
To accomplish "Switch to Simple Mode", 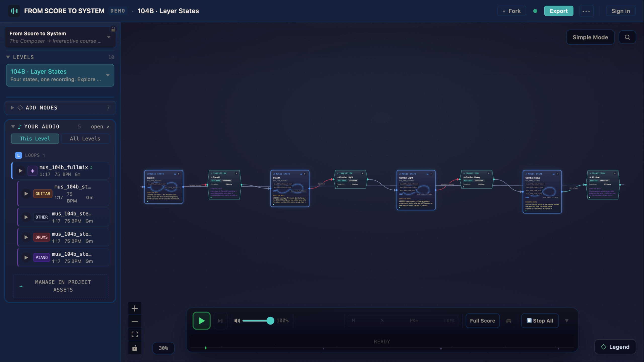I will click(590, 37).
